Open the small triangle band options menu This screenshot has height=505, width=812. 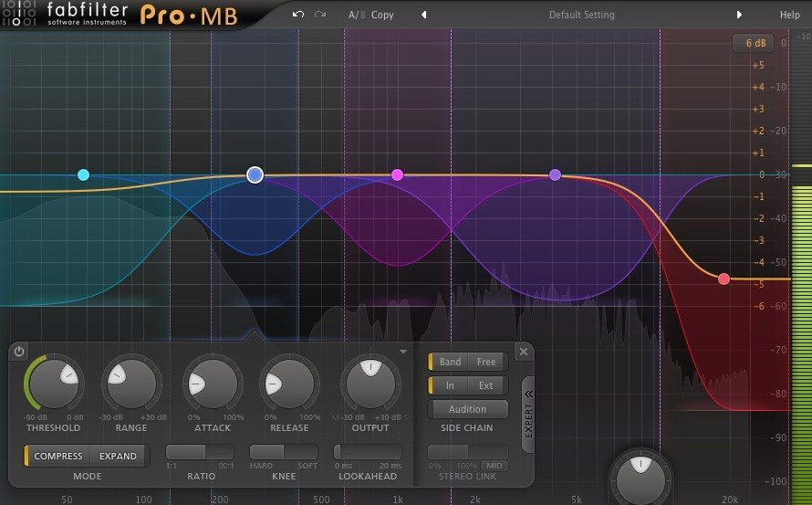click(403, 352)
